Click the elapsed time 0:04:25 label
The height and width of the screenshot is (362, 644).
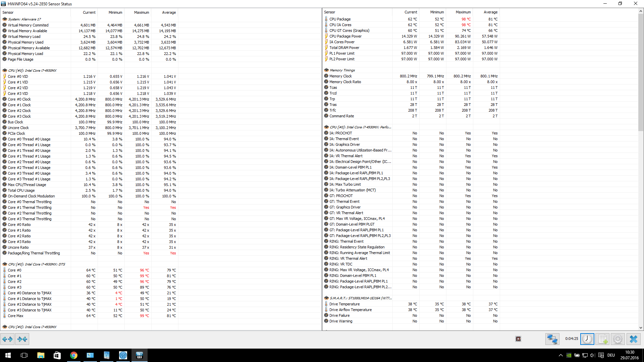571,339
